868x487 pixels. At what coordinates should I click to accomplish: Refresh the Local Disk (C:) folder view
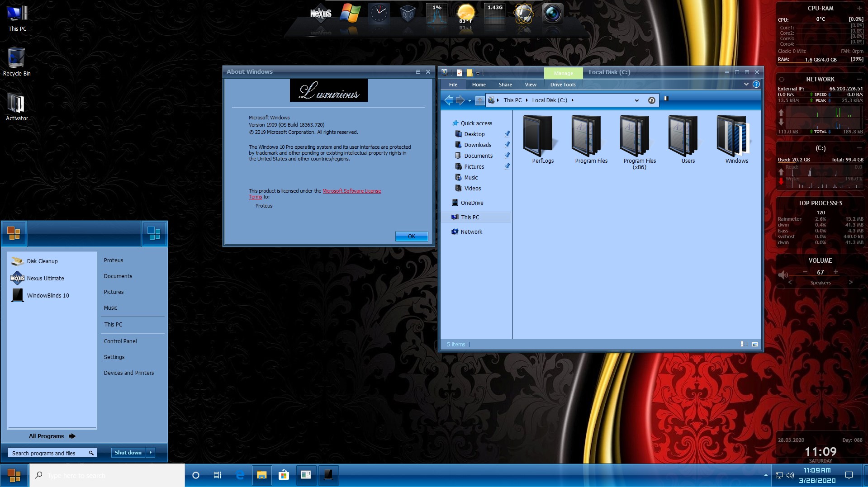651,100
